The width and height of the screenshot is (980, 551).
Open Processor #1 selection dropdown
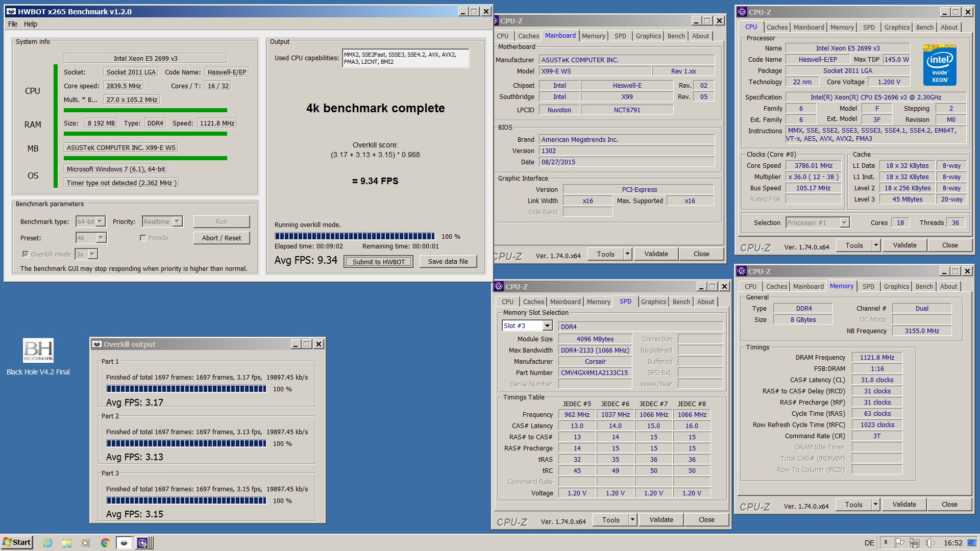click(x=817, y=222)
